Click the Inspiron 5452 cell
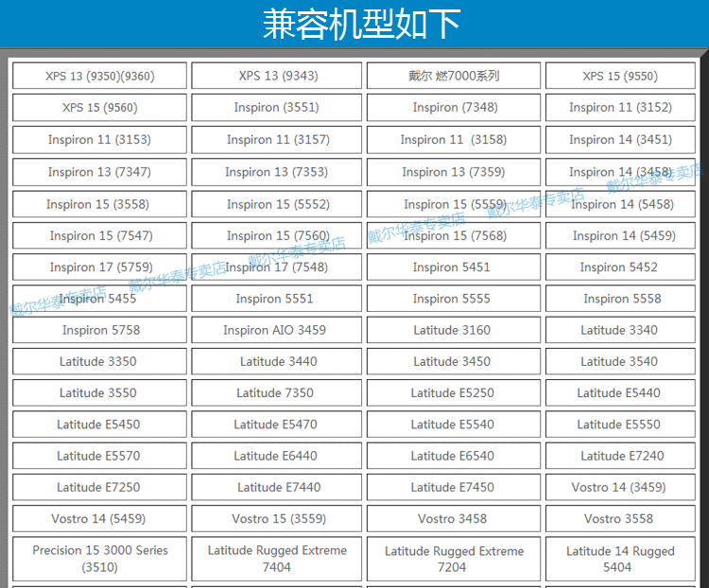Image resolution: width=709 pixels, height=588 pixels. [x=620, y=267]
